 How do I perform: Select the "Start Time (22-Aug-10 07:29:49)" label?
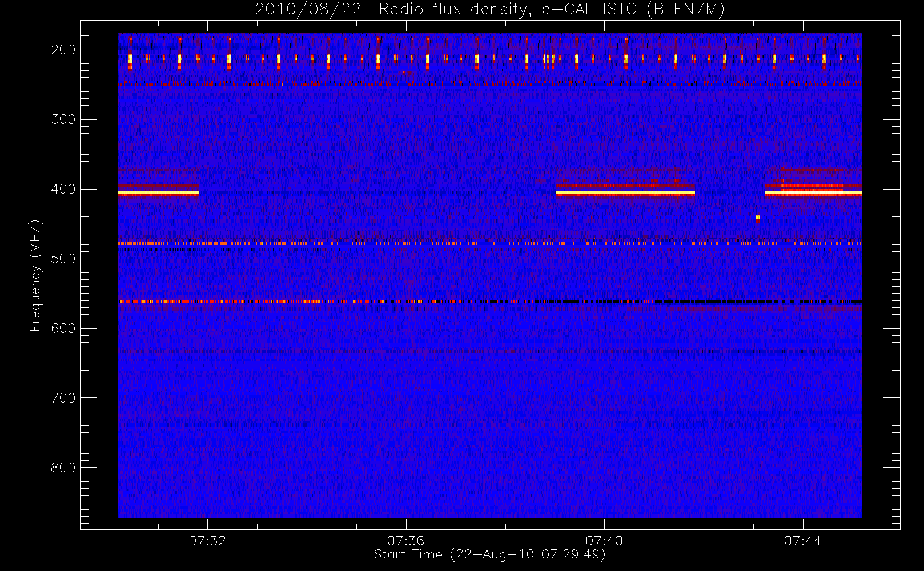pyautogui.click(x=490, y=554)
